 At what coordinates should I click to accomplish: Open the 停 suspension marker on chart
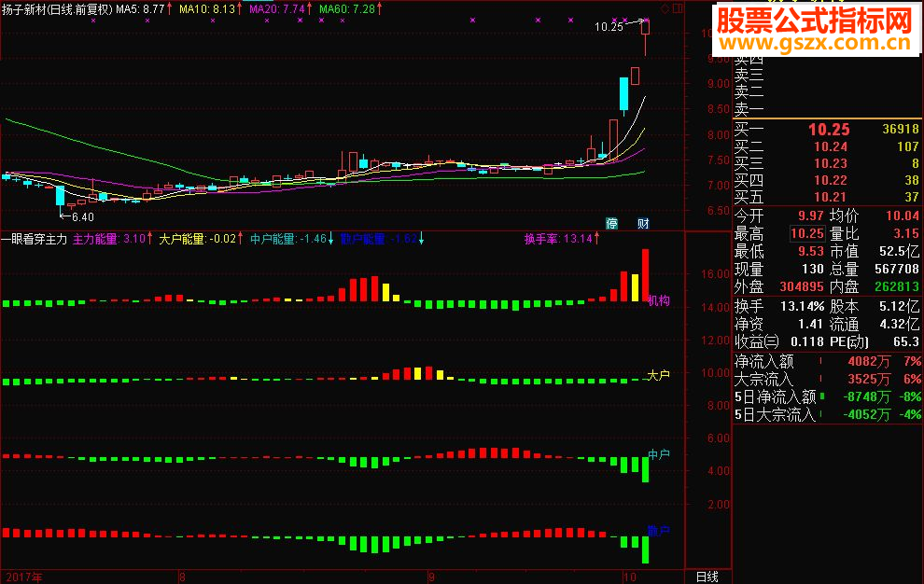click(x=611, y=223)
